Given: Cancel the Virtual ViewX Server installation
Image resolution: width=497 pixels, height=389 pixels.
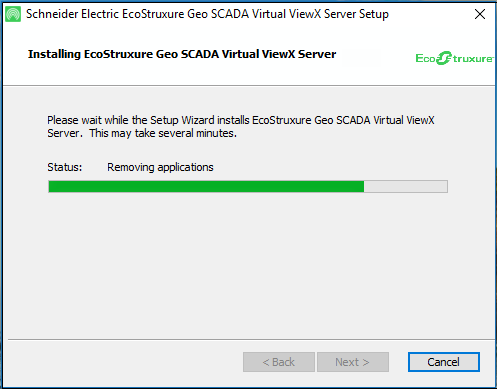Looking at the screenshot, I should pos(444,362).
